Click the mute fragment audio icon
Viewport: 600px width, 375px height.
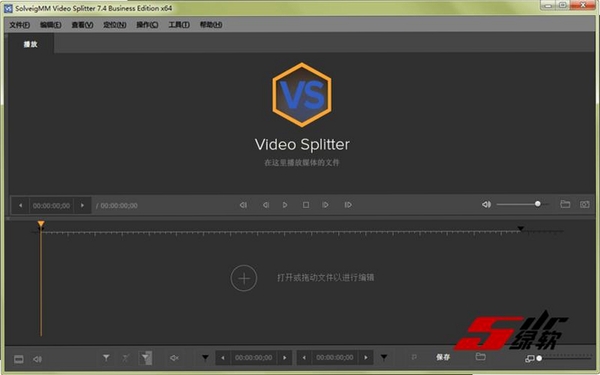coord(174,358)
